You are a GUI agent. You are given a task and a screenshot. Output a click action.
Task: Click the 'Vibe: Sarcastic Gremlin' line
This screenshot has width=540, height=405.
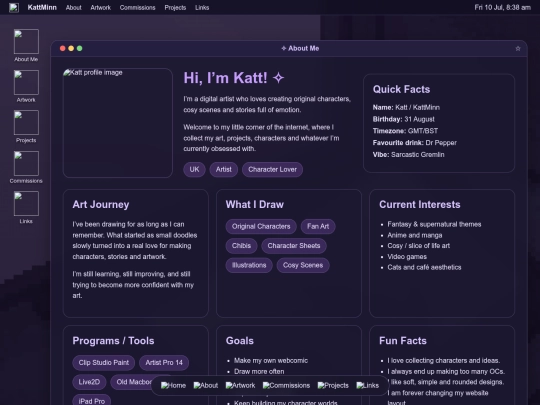[408, 155]
